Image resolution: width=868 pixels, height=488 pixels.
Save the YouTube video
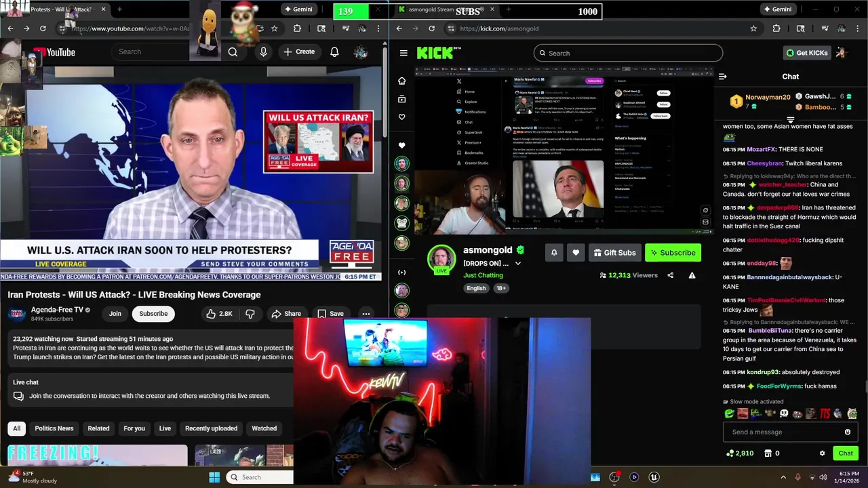coord(330,314)
